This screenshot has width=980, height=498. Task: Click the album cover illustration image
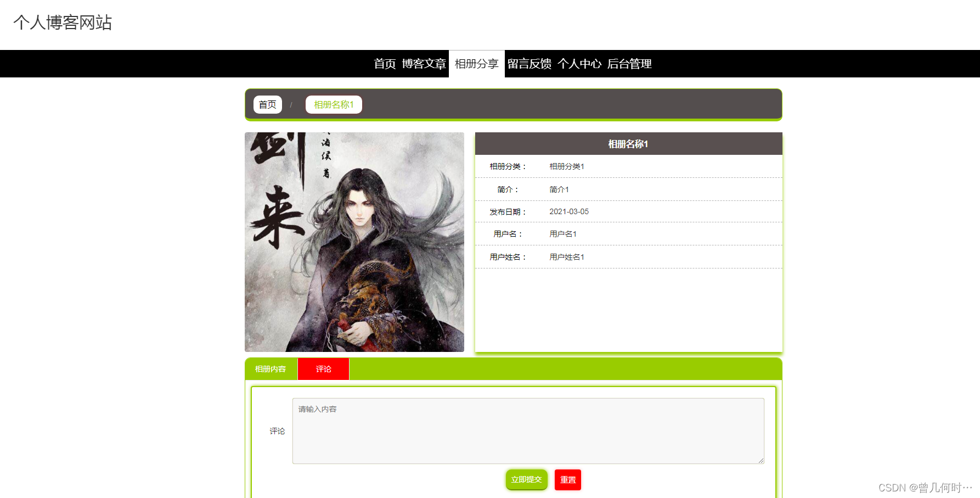(354, 242)
